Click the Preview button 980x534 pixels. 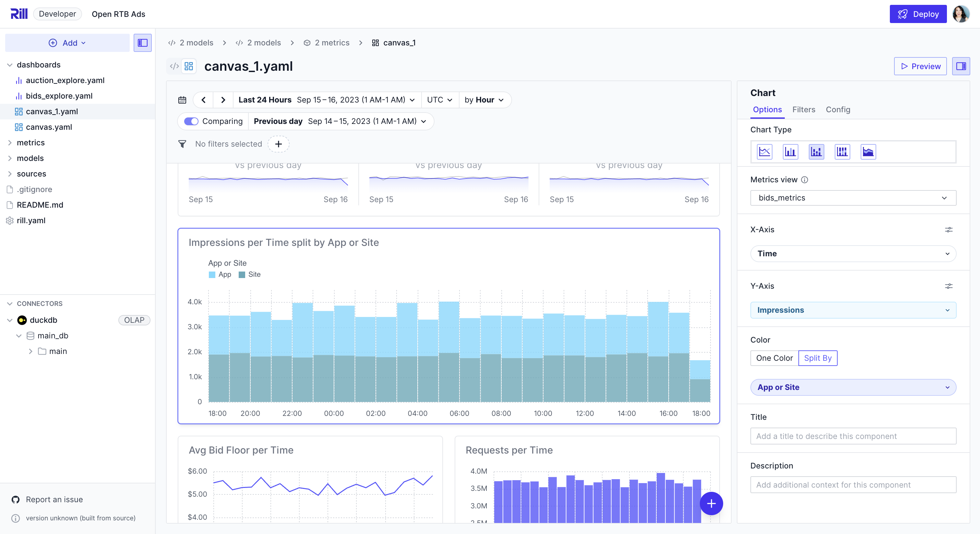pyautogui.click(x=920, y=66)
